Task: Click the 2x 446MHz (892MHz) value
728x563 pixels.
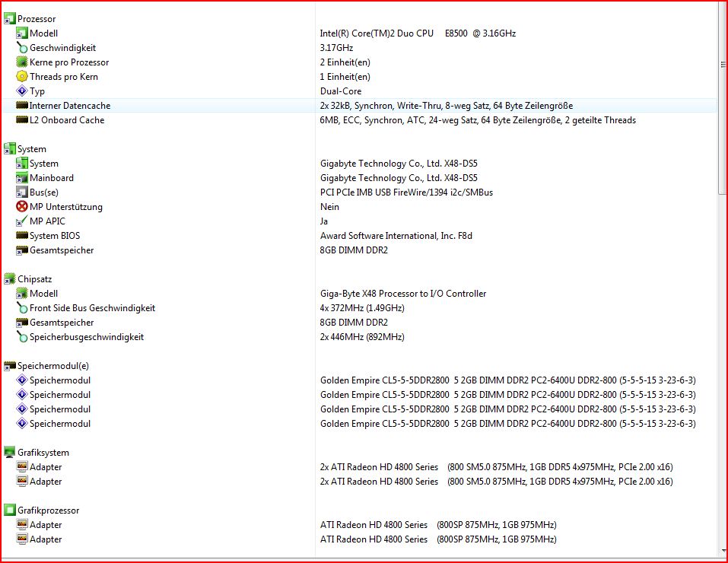Action: tap(362, 337)
